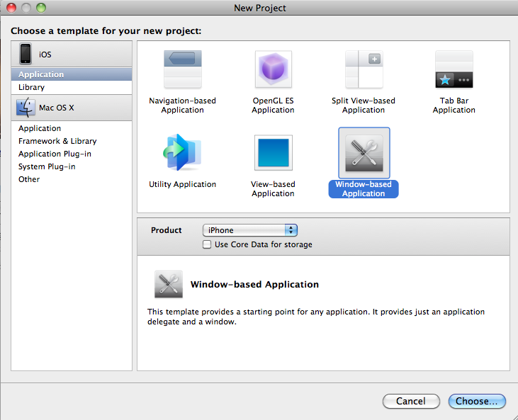518x420 pixels.
Task: Select Library under iOS
Action: (x=72, y=87)
